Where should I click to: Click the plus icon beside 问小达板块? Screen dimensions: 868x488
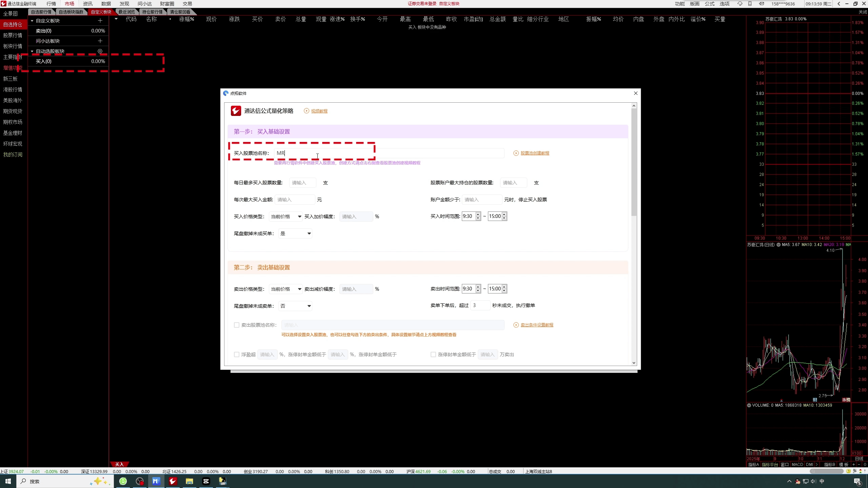(x=100, y=41)
